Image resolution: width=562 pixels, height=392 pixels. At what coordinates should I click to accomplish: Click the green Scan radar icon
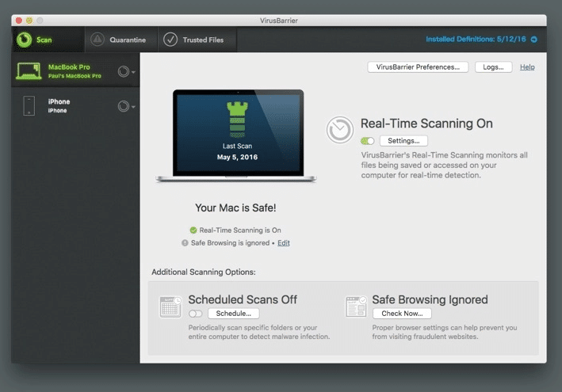click(x=24, y=40)
